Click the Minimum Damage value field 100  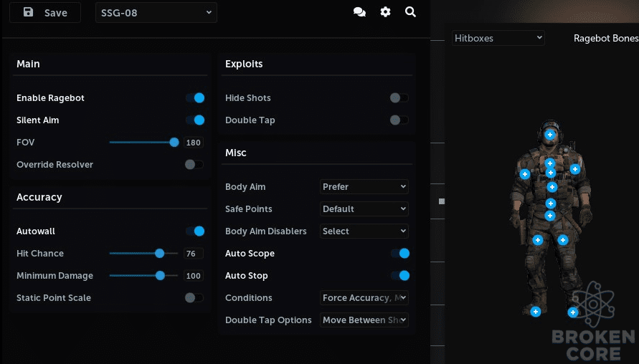193,276
